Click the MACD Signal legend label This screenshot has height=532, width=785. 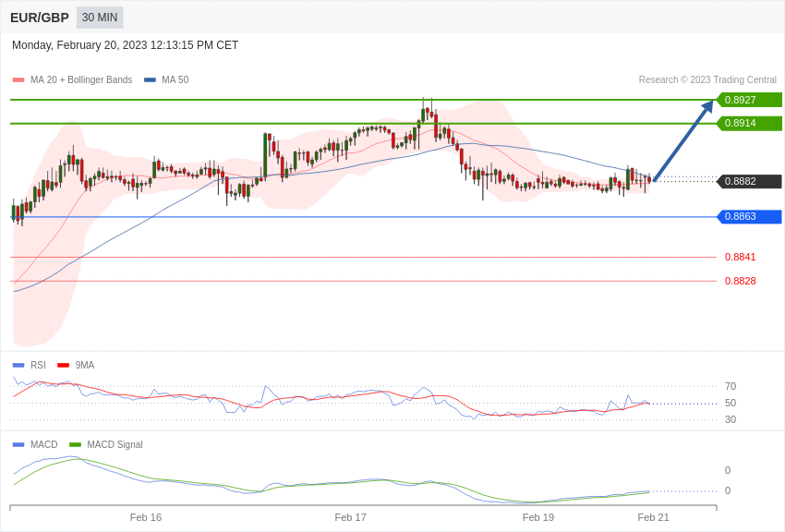pyautogui.click(x=115, y=444)
